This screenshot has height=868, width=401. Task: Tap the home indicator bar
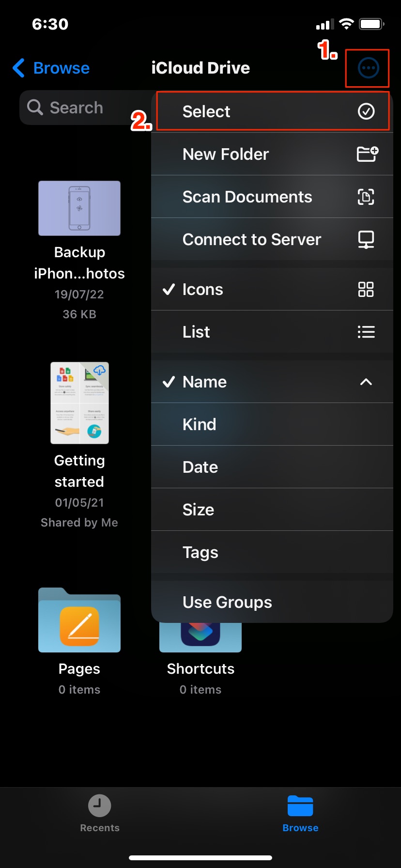coord(200,858)
